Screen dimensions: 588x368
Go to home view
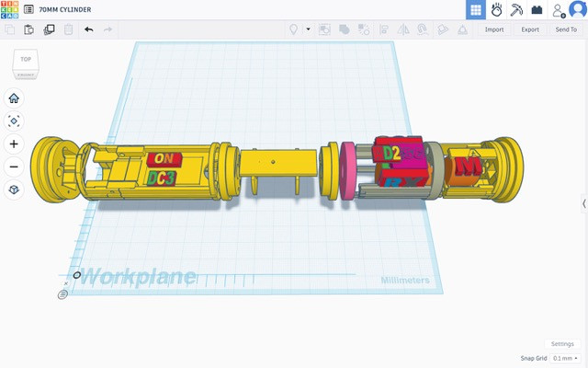coord(14,98)
